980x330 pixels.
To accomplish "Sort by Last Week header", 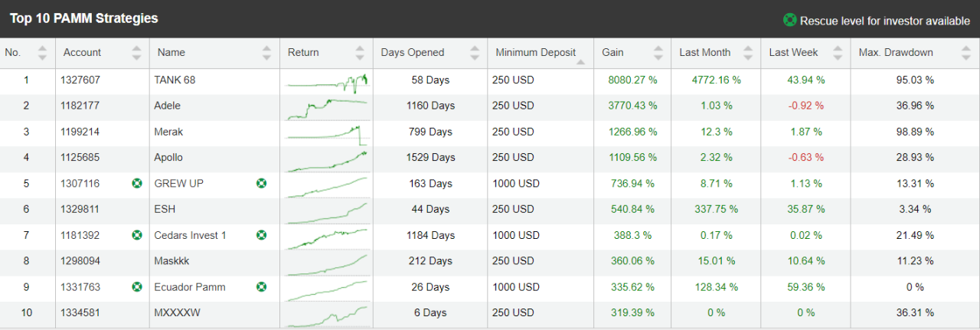I will (837, 53).
